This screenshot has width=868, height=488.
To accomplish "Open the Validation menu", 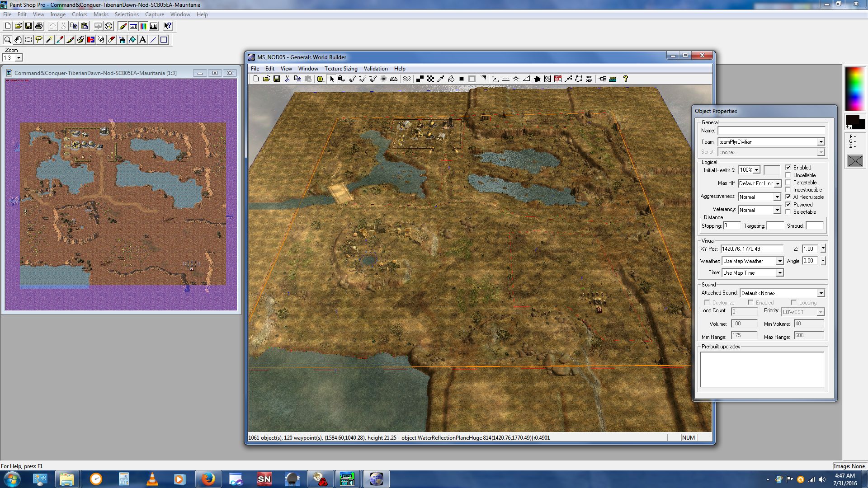I will coord(376,69).
